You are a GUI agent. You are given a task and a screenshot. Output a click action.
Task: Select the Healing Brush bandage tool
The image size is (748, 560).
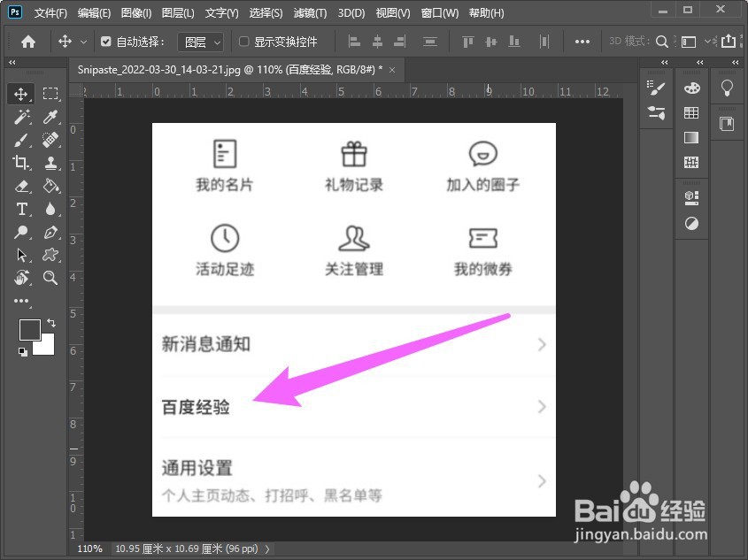pyautogui.click(x=50, y=140)
